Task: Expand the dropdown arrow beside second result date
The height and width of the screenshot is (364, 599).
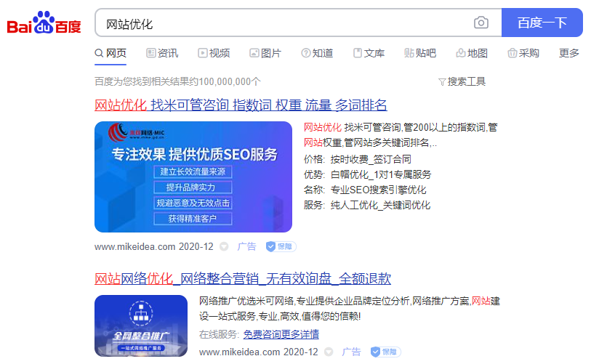Action: [x=329, y=352]
